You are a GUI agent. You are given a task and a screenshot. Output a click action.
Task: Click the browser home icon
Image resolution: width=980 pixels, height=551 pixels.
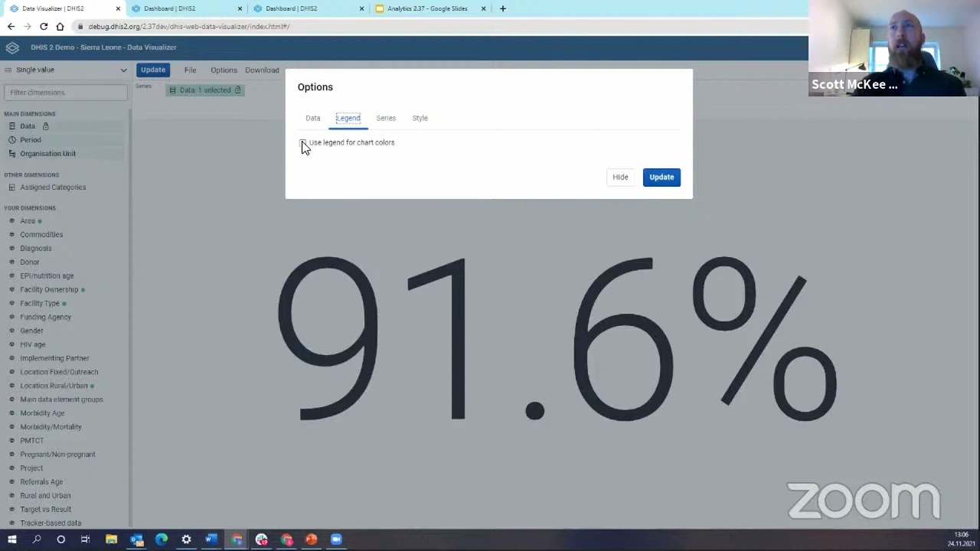60,26
